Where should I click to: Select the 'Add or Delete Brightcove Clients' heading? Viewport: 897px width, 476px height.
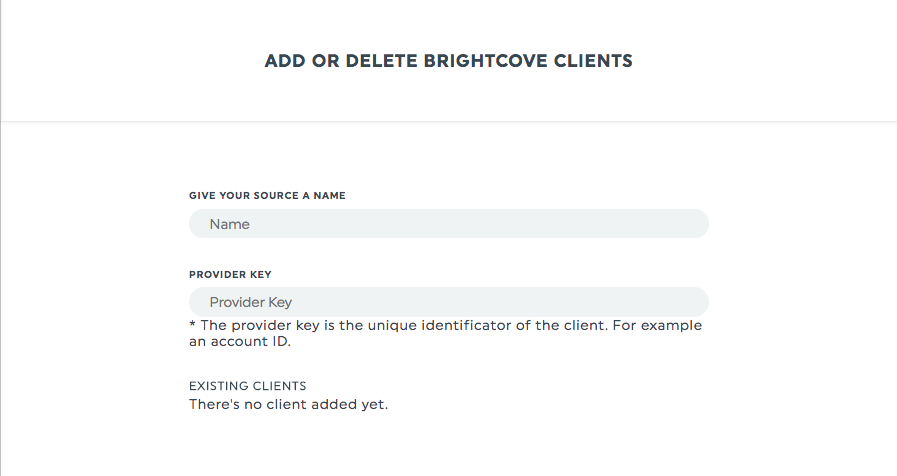[x=448, y=61]
